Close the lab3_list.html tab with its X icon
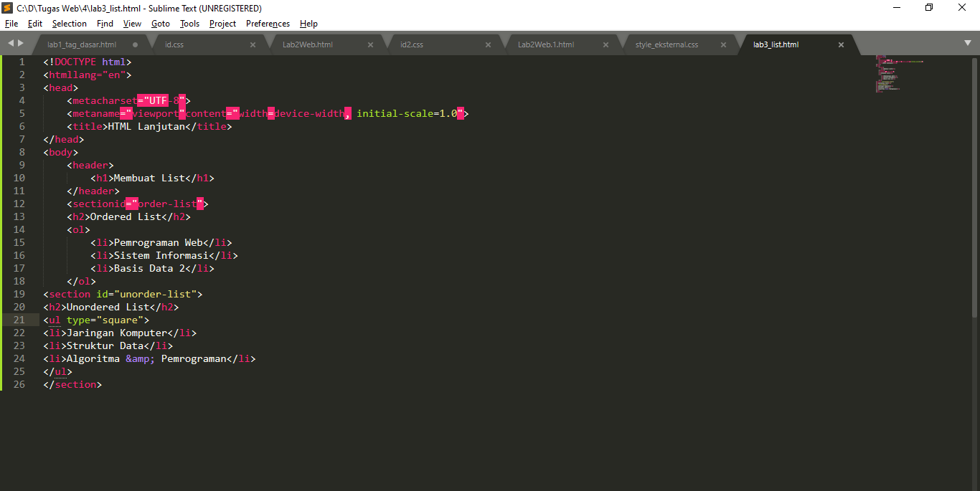 (841, 44)
